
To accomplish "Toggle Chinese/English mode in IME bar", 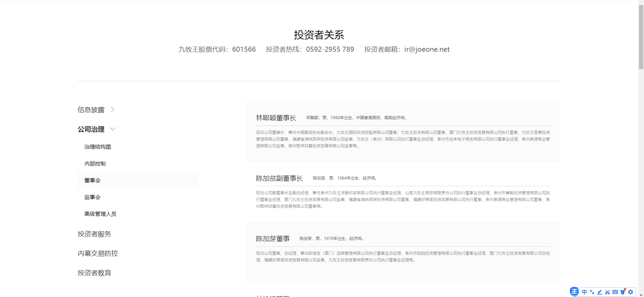I will click(584, 292).
